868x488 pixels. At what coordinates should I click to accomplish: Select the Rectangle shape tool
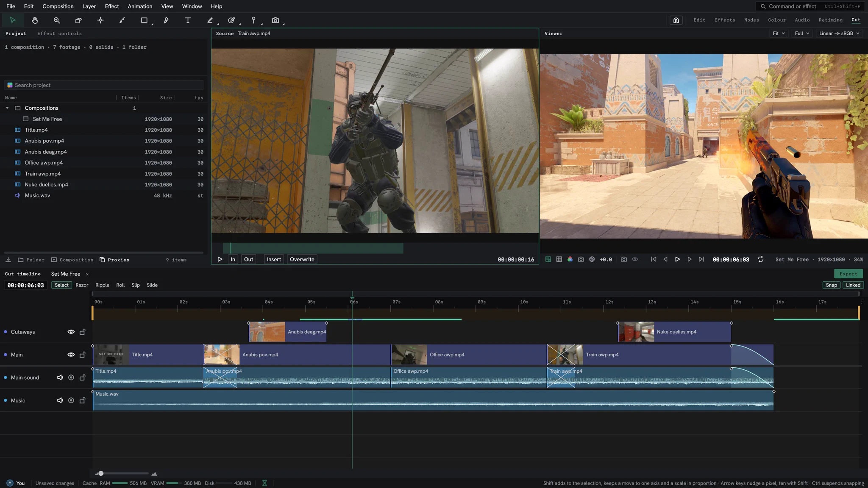point(144,20)
